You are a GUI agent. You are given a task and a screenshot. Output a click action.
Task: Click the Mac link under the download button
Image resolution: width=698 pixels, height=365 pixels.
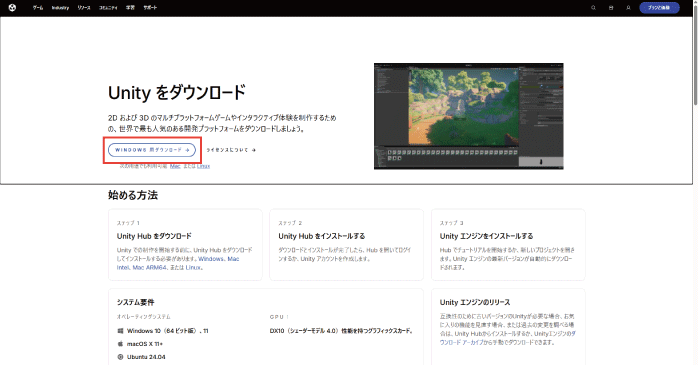tap(175, 166)
